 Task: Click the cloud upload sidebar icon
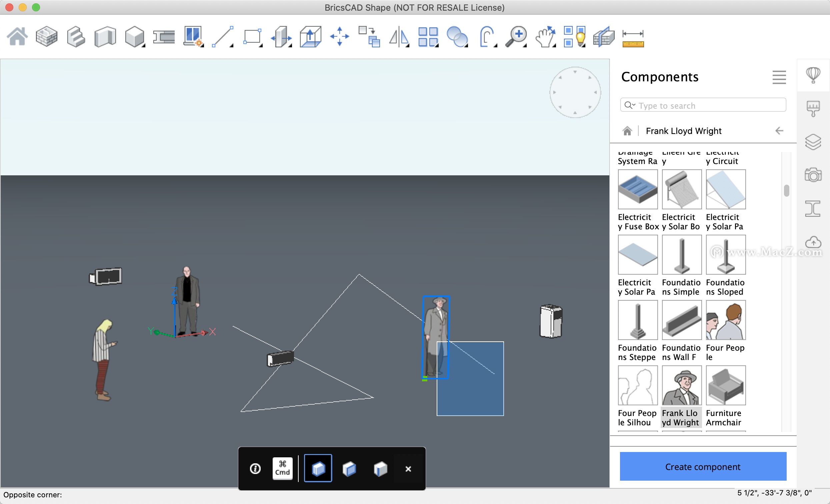click(813, 242)
